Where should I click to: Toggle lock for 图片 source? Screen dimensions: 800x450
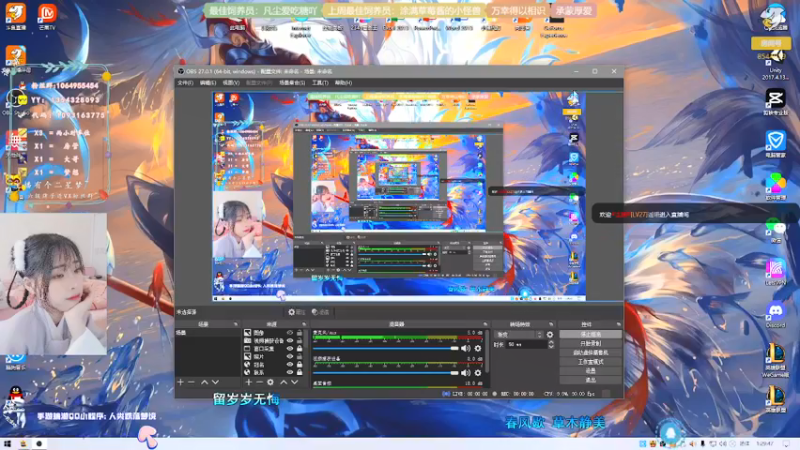click(299, 357)
